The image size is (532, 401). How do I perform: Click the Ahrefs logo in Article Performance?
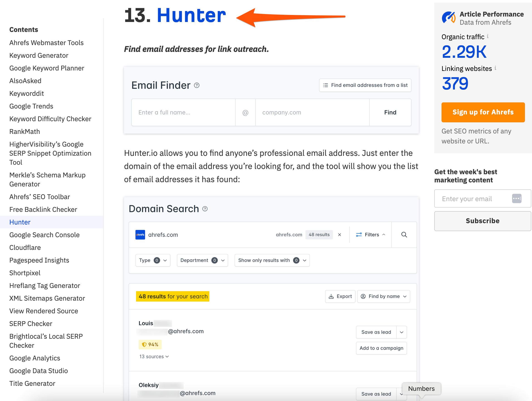coord(448,17)
